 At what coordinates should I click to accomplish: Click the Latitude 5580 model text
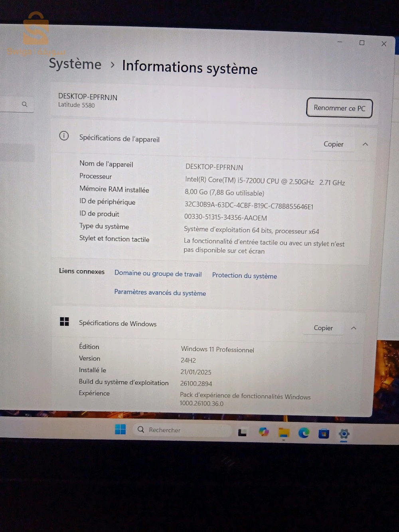(x=77, y=105)
